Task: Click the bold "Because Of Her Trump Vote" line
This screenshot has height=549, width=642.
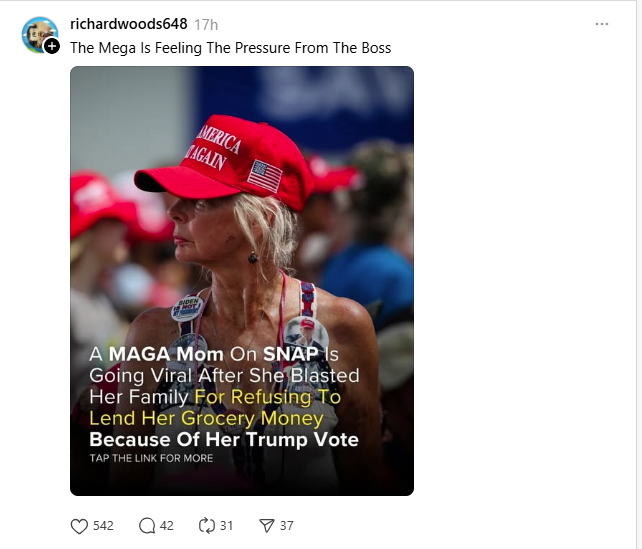Action: (x=224, y=439)
